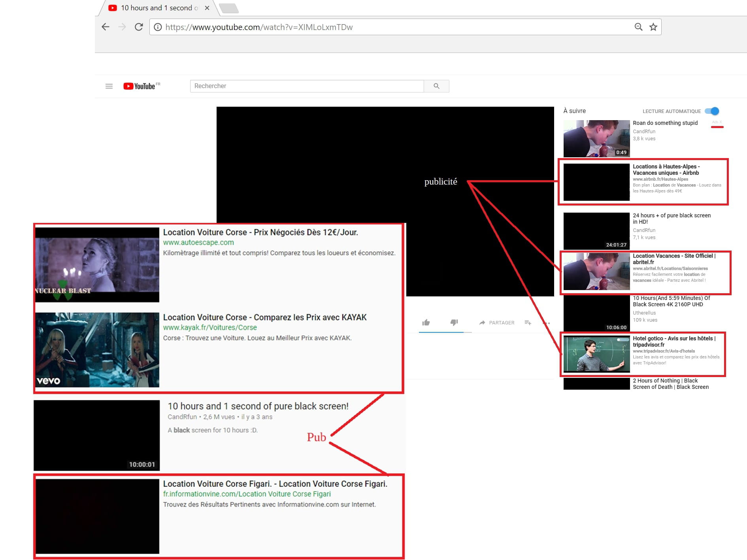Visit www.airbnb.fr/Hautes-Alpes ad URL
This screenshot has width=747, height=560.
tap(660, 179)
